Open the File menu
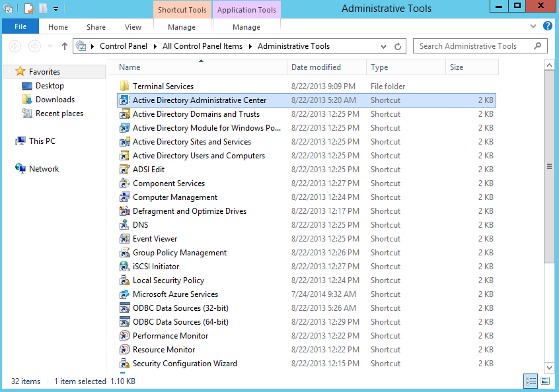 [x=20, y=26]
